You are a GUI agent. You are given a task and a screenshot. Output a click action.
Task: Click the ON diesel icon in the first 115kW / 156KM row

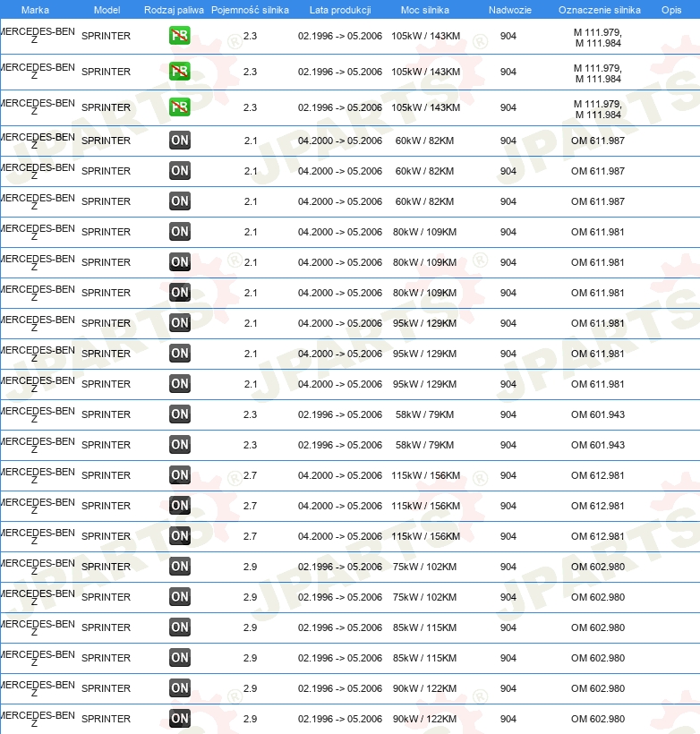[180, 474]
